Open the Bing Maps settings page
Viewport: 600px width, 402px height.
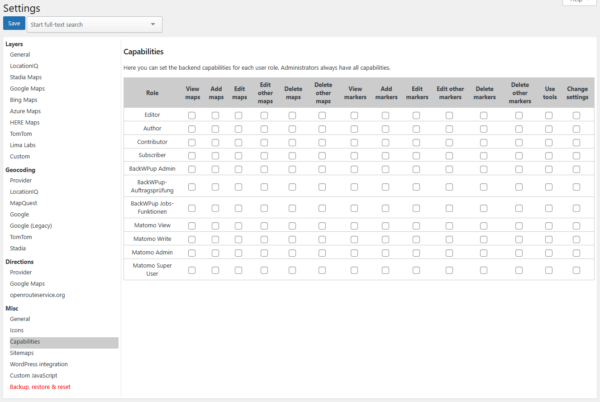(25, 99)
